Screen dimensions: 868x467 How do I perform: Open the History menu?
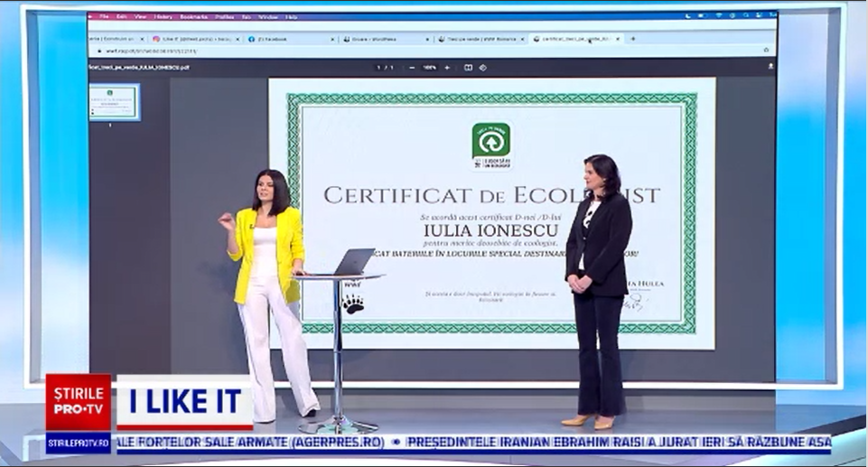(163, 16)
